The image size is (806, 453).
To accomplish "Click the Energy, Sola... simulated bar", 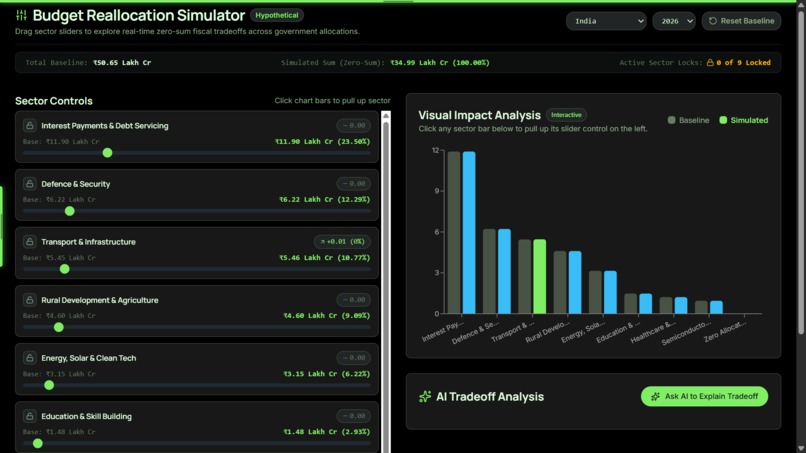I will point(610,292).
